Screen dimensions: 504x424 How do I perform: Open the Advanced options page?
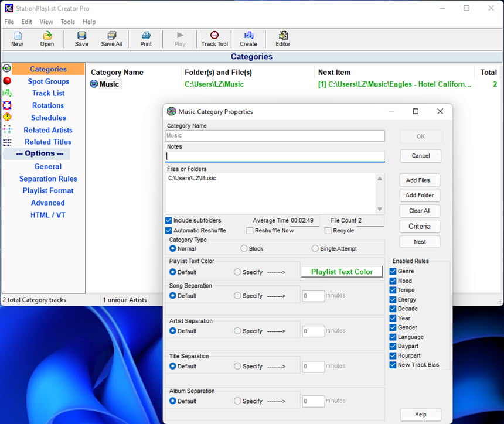[x=48, y=203]
